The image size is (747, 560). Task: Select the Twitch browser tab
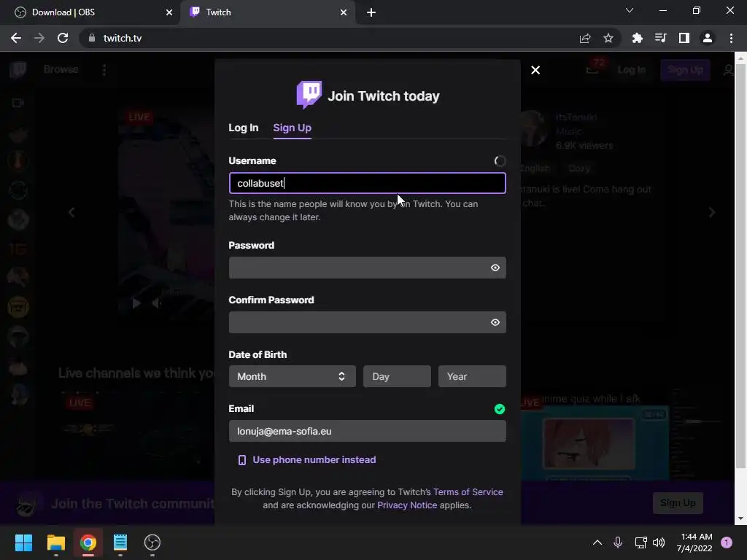tap(267, 12)
